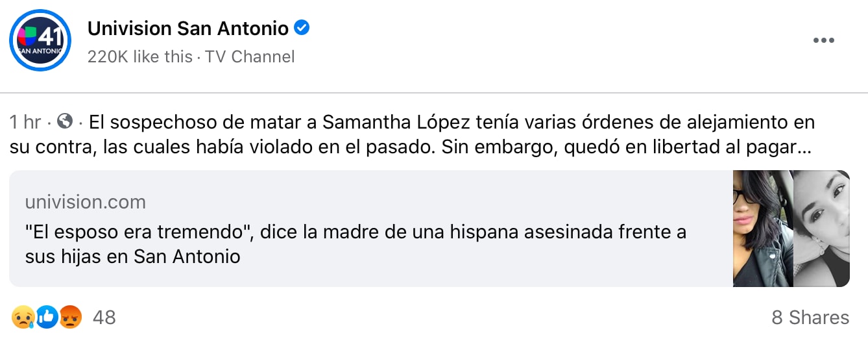Click the '220K like this' text
The width and height of the screenshot is (868, 339).
click(139, 56)
